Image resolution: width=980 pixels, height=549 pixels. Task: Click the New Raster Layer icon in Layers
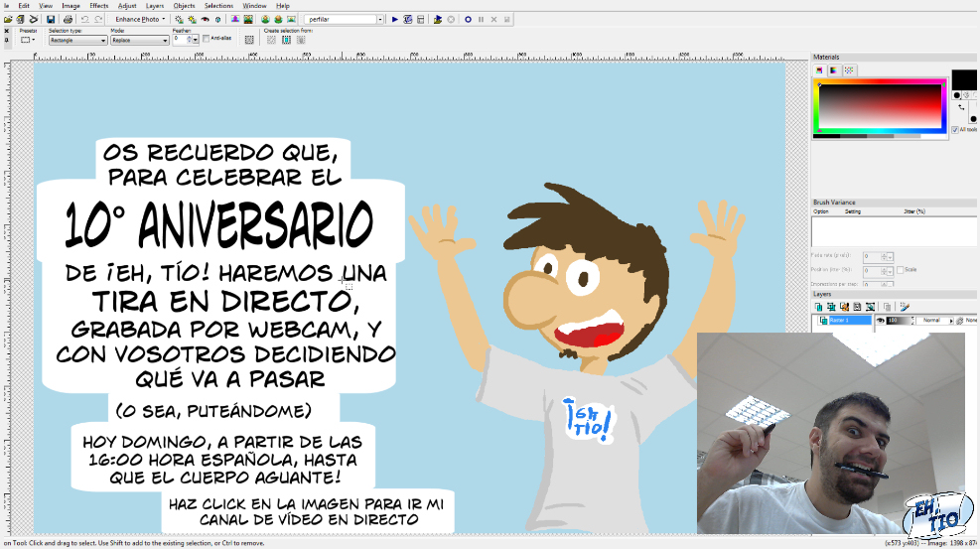(819, 307)
